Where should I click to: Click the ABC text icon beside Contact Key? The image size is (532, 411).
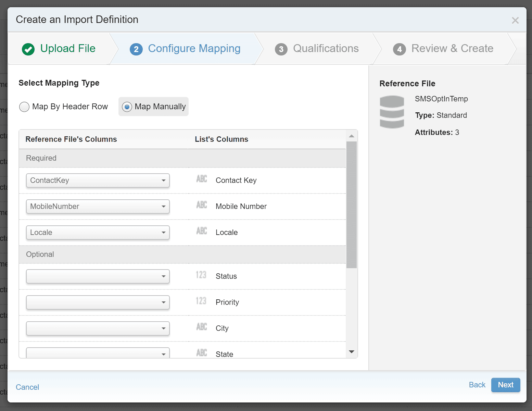(202, 179)
